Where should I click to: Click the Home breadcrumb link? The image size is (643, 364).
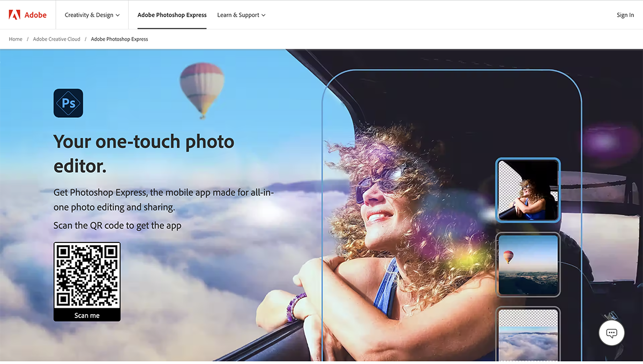[x=15, y=39]
